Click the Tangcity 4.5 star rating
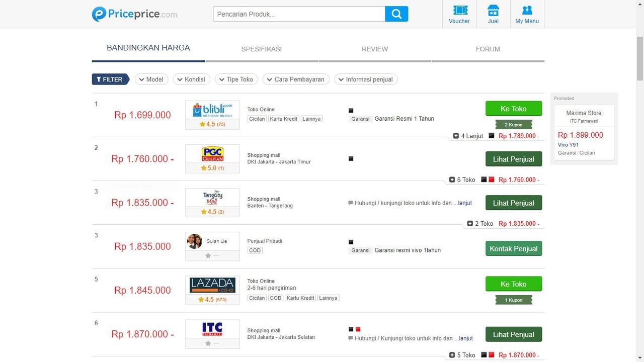Image resolution: width=644 pixels, height=362 pixels. tap(212, 212)
